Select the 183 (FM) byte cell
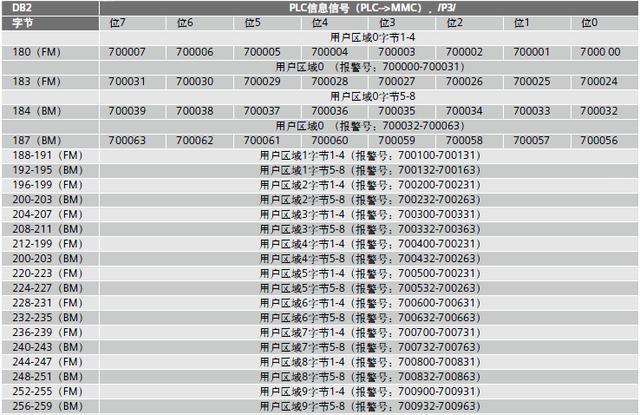The height and width of the screenshot is (415, 640). (50, 82)
